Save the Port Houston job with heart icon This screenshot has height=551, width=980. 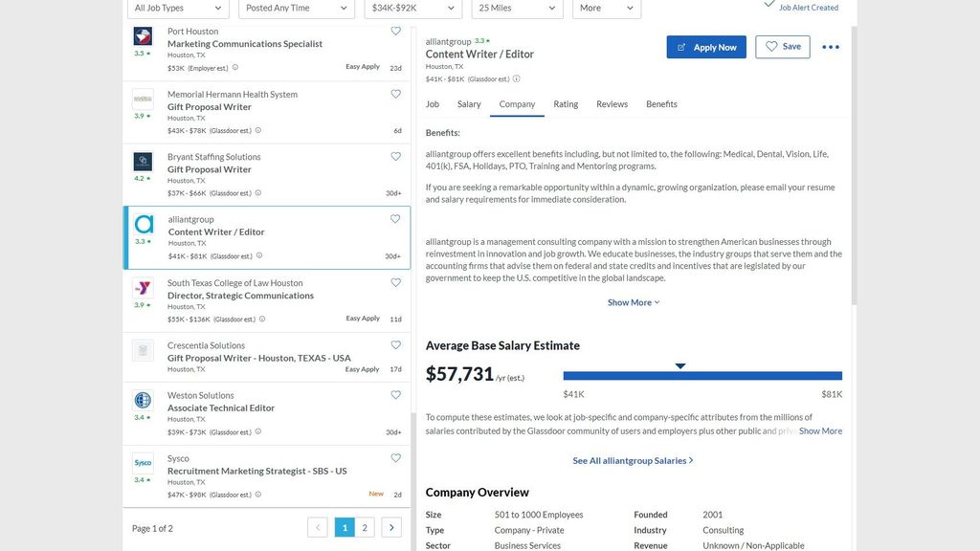tap(394, 30)
